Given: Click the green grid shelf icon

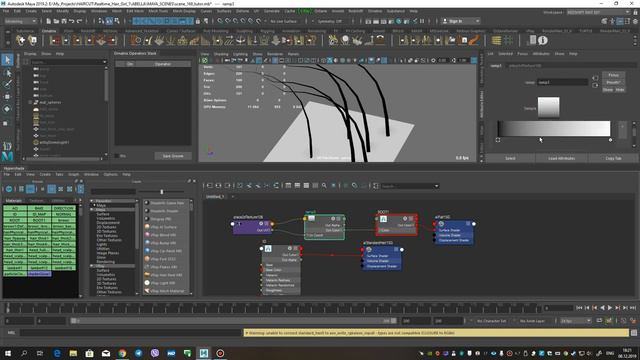Looking at the screenshot, I should click(x=508, y=40).
